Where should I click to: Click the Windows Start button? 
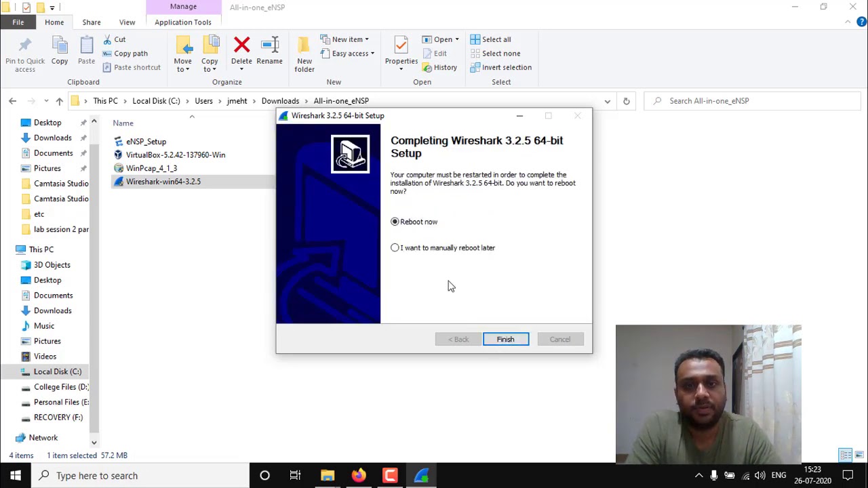16,475
